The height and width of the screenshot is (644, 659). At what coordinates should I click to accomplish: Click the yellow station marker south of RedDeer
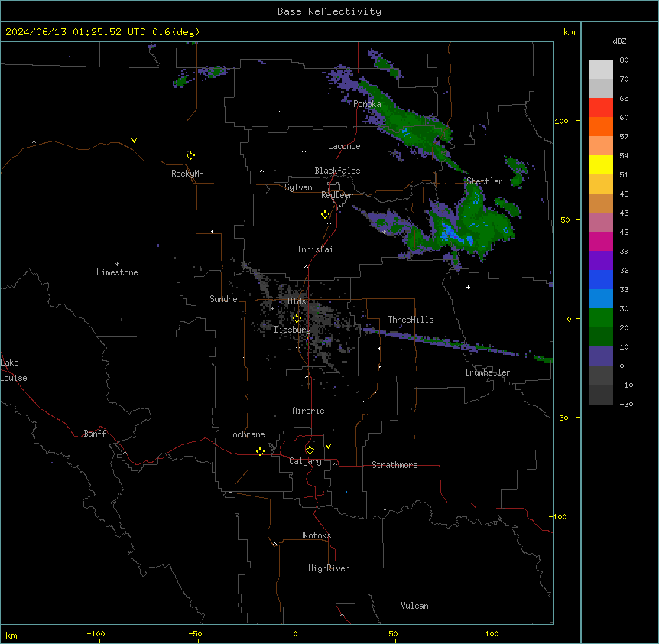326,215
